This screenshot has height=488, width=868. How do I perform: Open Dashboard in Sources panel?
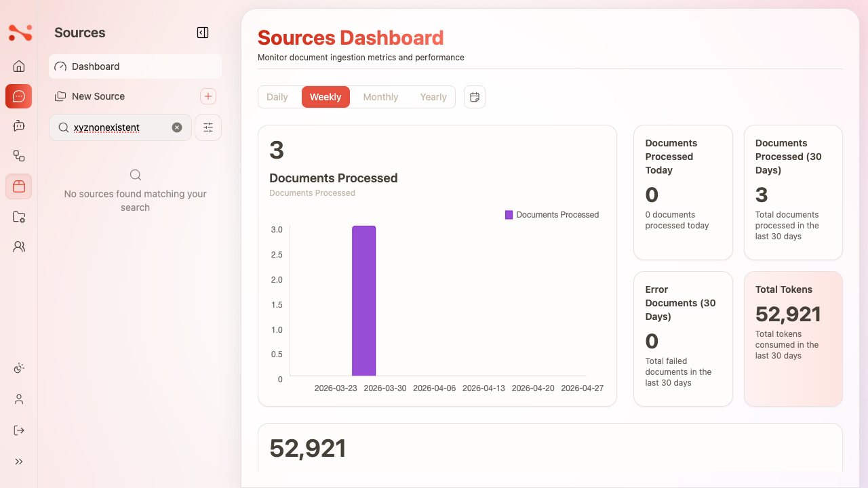point(135,66)
